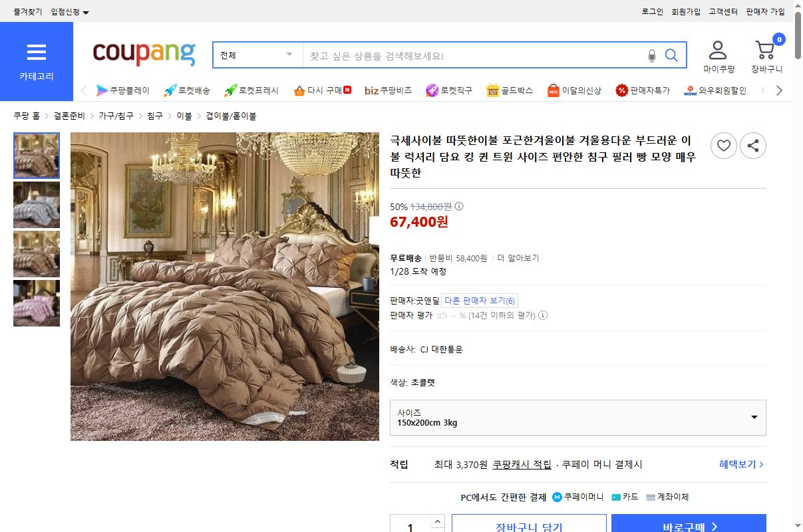Click the 바로구매 purchase button

tap(689, 525)
